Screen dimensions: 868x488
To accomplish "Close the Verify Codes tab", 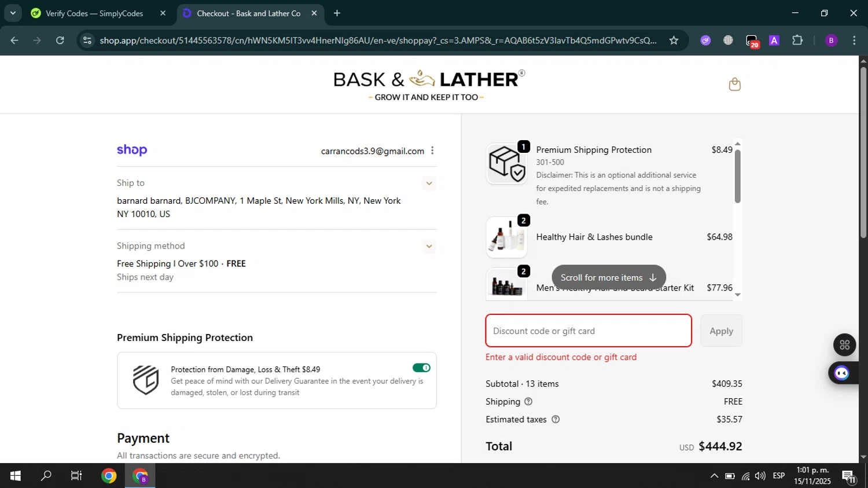I will (163, 13).
